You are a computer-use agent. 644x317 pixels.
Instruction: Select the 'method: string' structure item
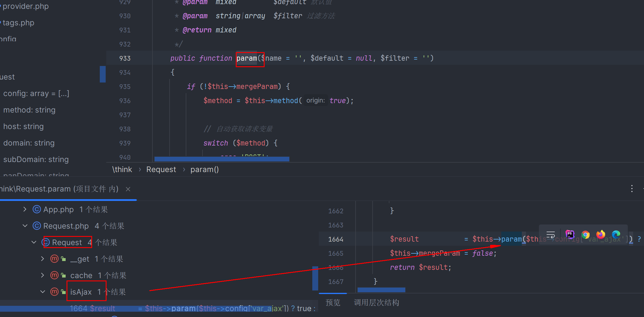point(29,110)
